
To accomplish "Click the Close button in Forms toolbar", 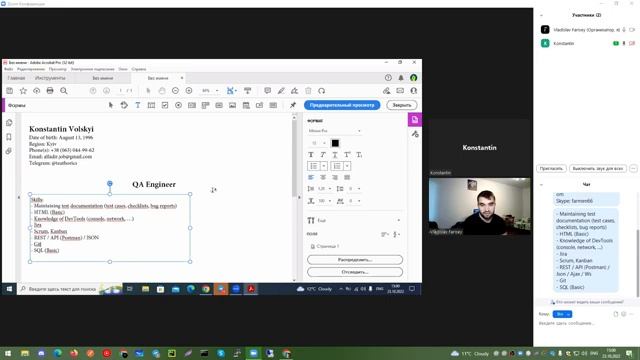I will point(402,105).
